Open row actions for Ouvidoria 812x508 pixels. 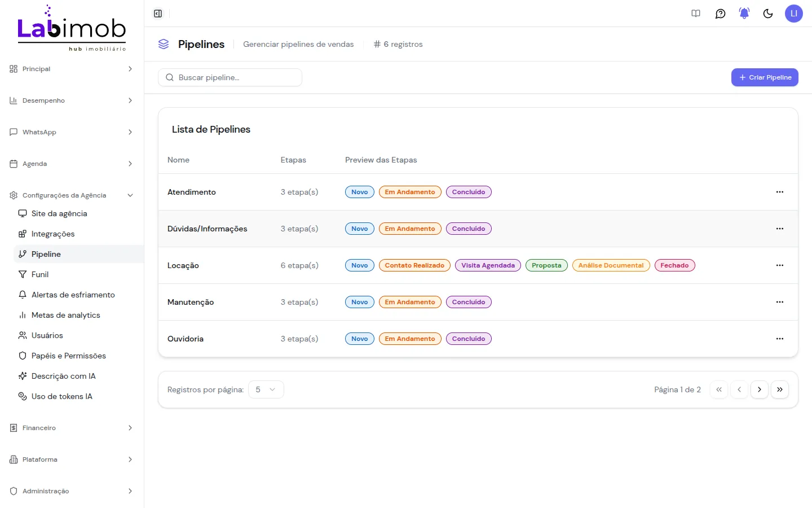[780, 339]
